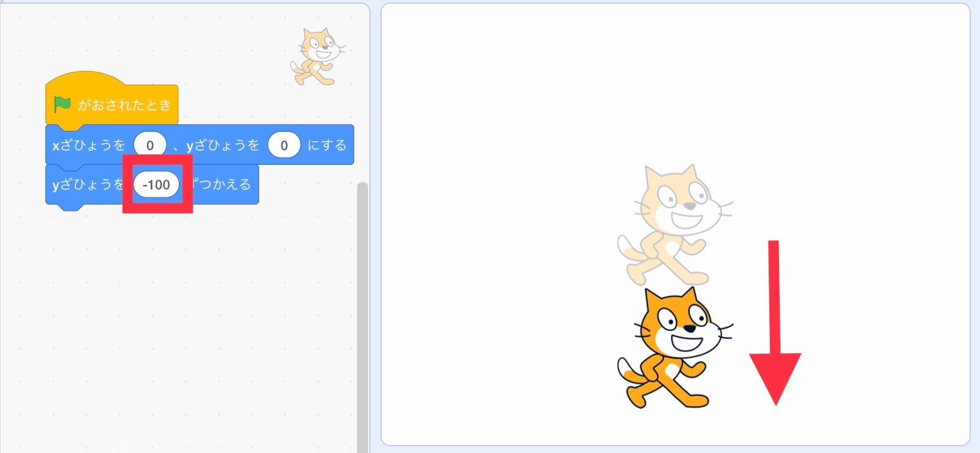Click the '、yざひょうを' label on the set-position block
This screenshot has height=453, width=980.
pyautogui.click(x=217, y=145)
